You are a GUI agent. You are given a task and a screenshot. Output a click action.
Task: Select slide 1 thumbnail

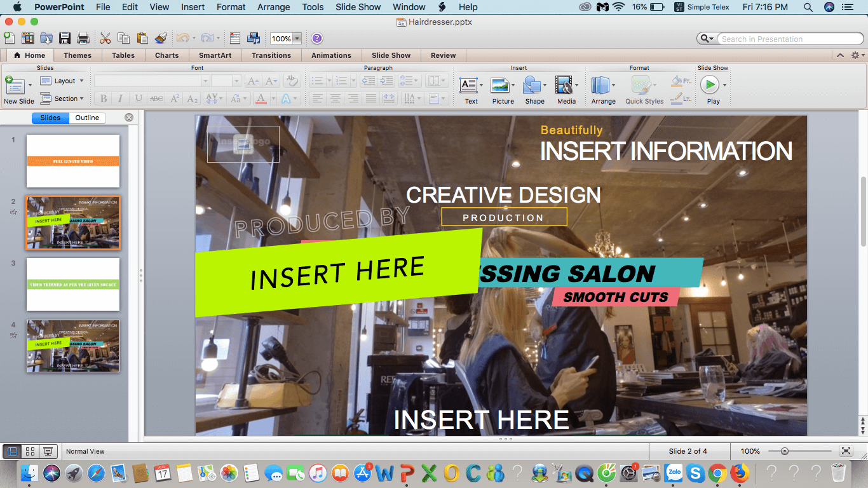pyautogui.click(x=72, y=161)
